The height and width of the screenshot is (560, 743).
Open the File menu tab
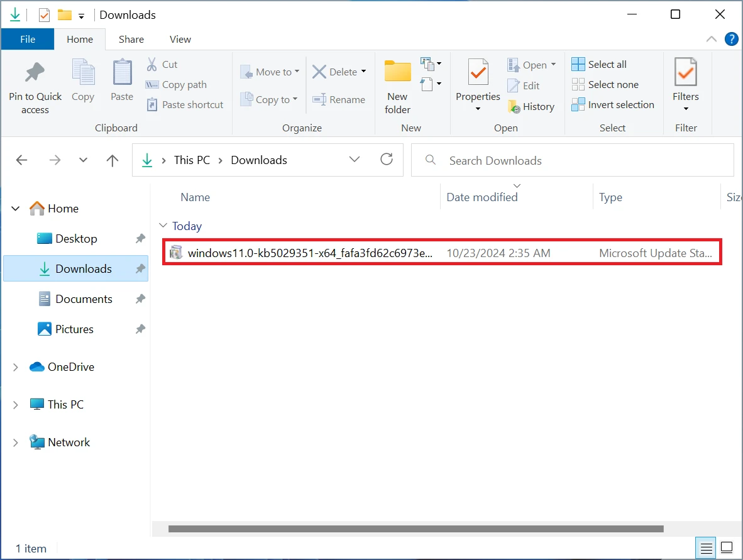point(28,40)
